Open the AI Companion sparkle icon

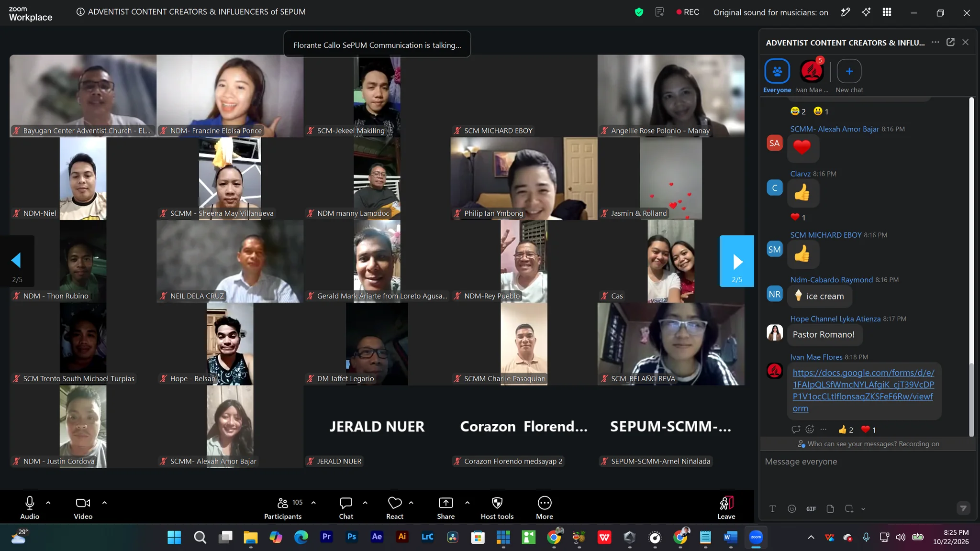(x=866, y=12)
